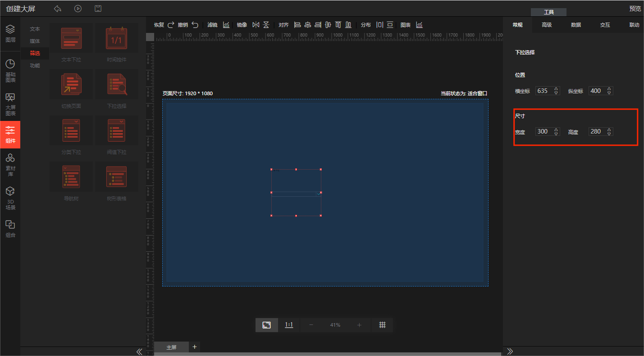Click the 1:1 actual size button
Screen dimensions: 644x356
pyautogui.click(x=289, y=325)
